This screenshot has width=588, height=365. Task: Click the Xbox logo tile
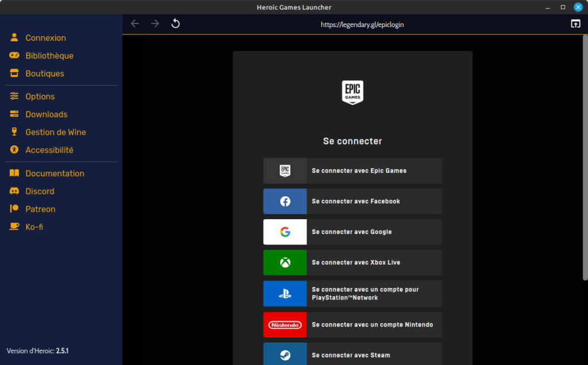[285, 263]
